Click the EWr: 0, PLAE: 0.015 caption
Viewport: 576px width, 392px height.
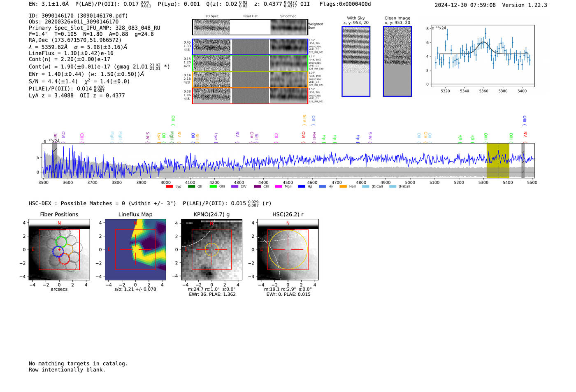288,295
